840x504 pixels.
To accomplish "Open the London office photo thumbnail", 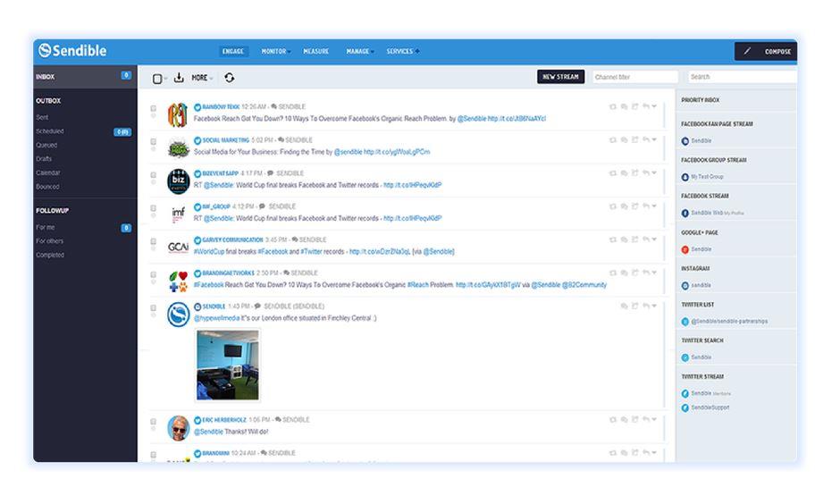I will tap(228, 365).
